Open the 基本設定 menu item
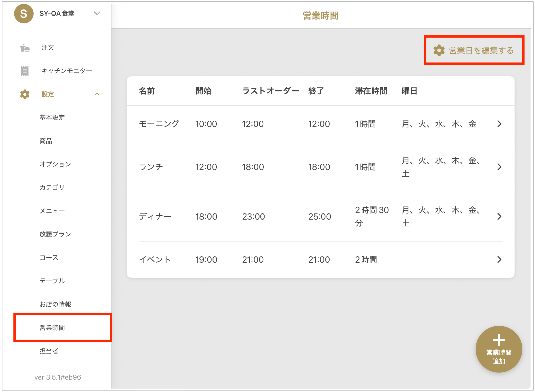This screenshot has height=392, width=535. tap(52, 117)
